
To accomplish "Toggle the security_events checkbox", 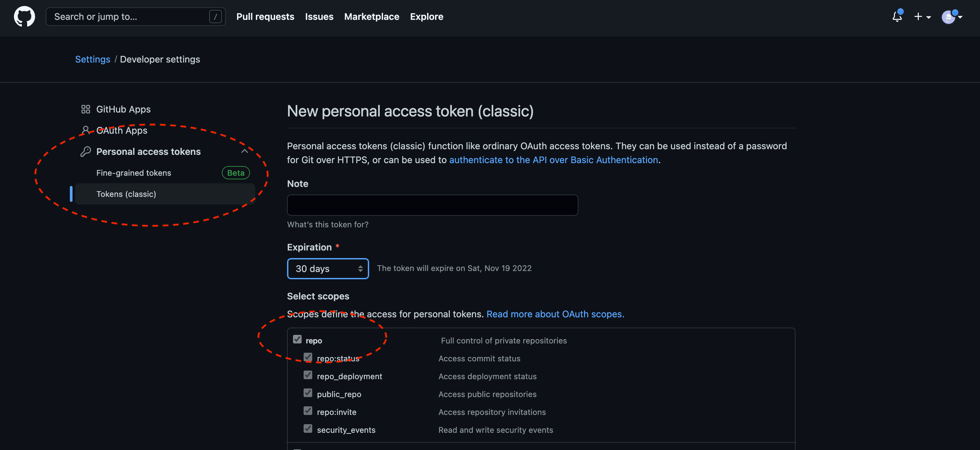I will (x=308, y=429).
